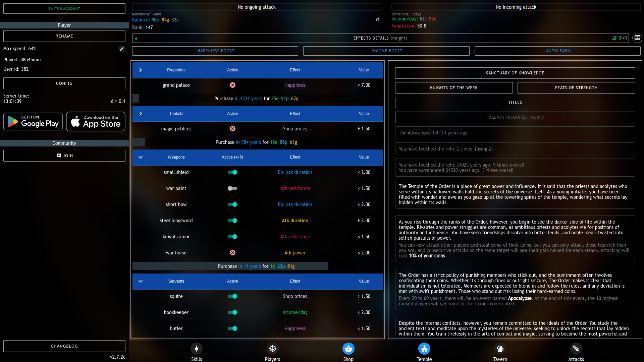
Task: Switch to the Feats of Strength tab
Action: click(576, 87)
